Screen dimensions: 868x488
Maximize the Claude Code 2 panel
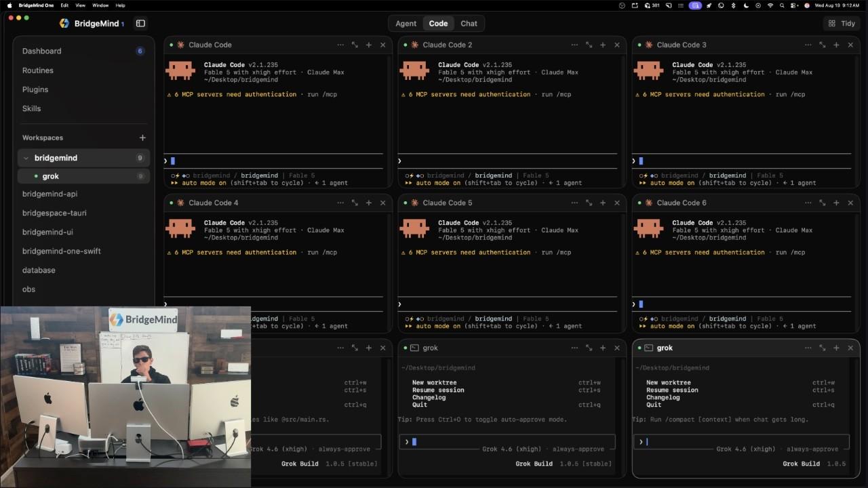(589, 45)
